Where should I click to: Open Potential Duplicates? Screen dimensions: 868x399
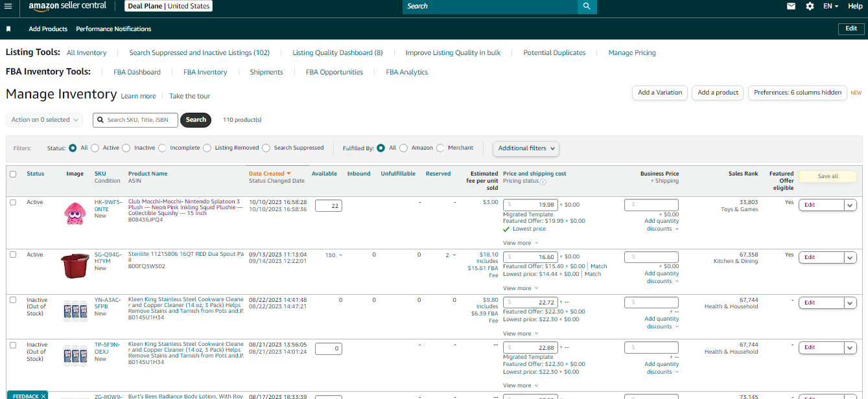[x=554, y=53]
